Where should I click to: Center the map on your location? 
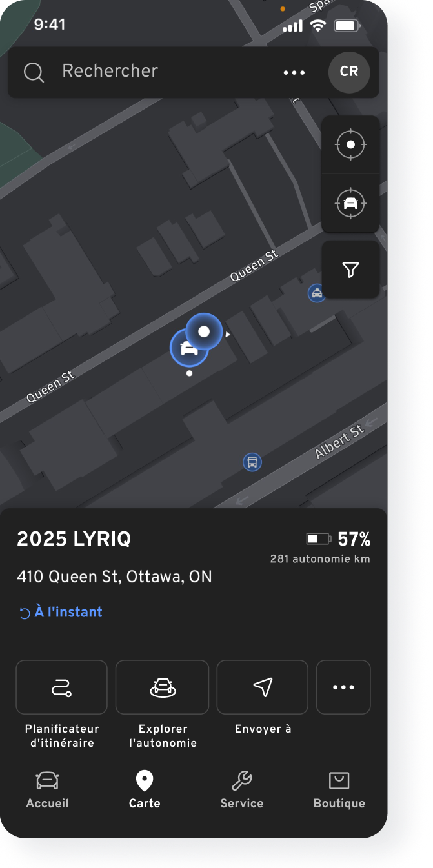tap(350, 144)
